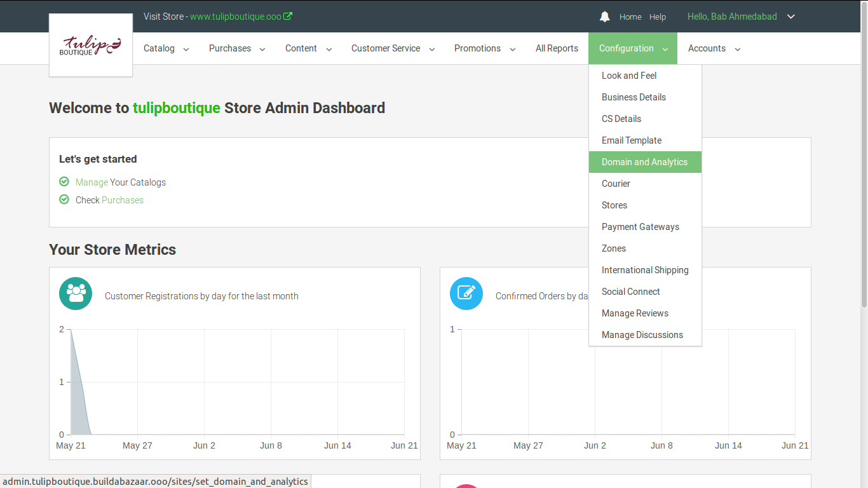Open Manage Discussions
868x488 pixels.
[x=645, y=335]
